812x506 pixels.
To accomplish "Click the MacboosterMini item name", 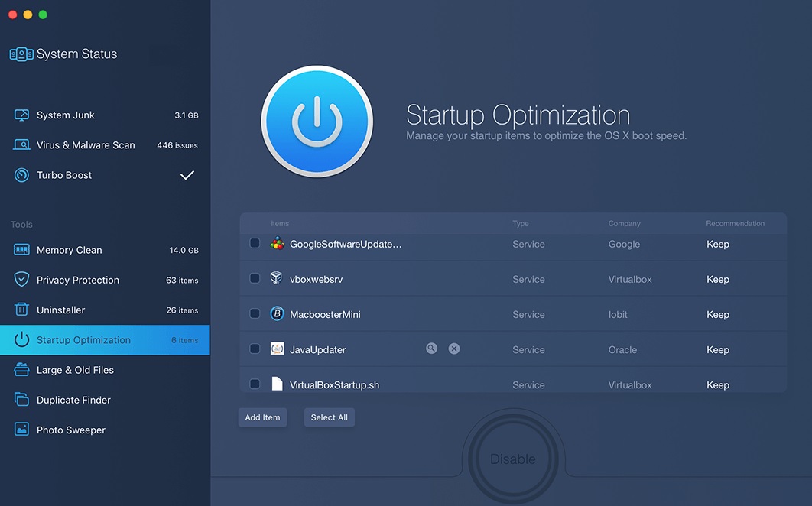I will pos(325,314).
